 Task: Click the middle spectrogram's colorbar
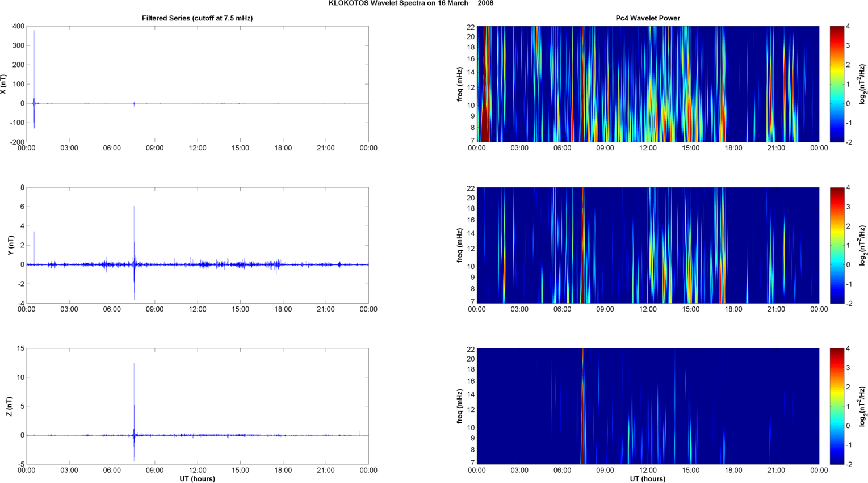pos(837,245)
